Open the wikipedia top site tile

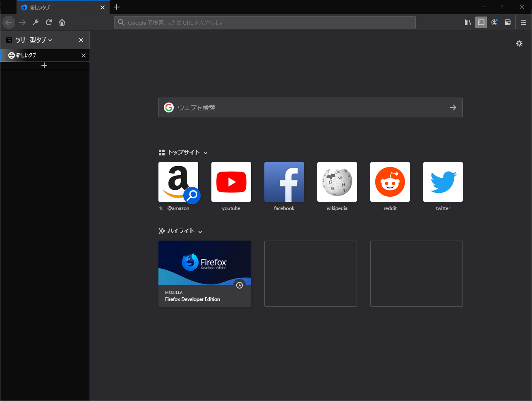pyautogui.click(x=337, y=182)
